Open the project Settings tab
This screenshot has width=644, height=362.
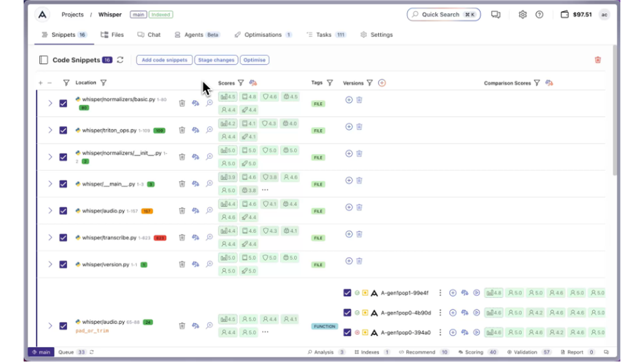376,35
